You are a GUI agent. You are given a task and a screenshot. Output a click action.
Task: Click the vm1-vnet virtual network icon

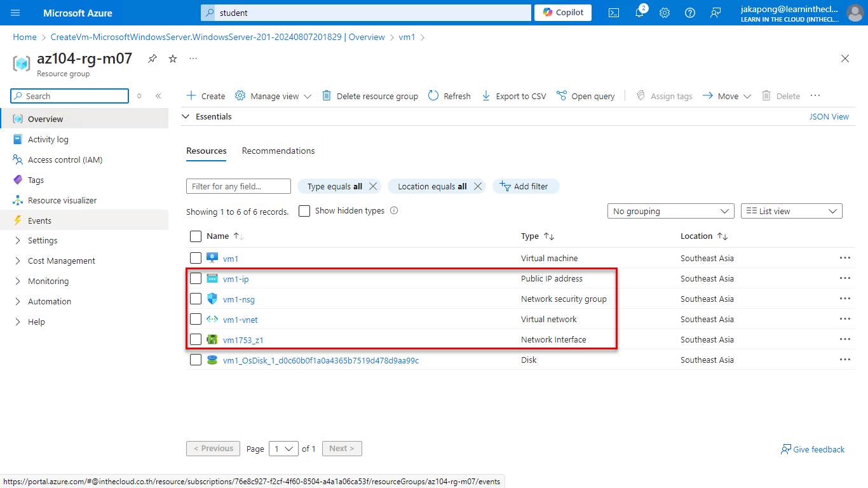coord(212,319)
